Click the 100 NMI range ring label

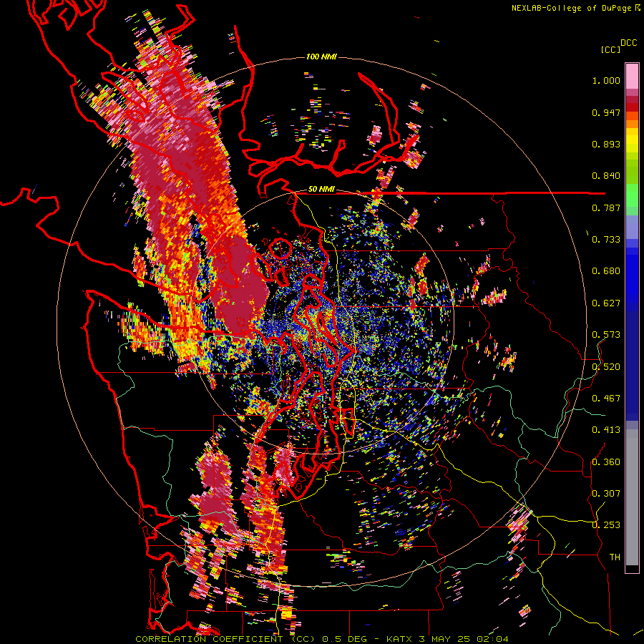(321, 57)
